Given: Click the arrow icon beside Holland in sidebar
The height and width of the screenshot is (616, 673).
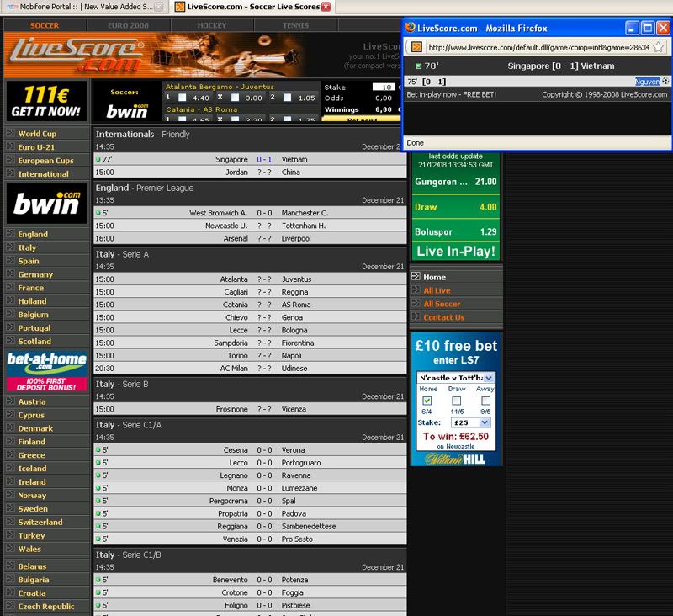Looking at the screenshot, I should point(10,300).
